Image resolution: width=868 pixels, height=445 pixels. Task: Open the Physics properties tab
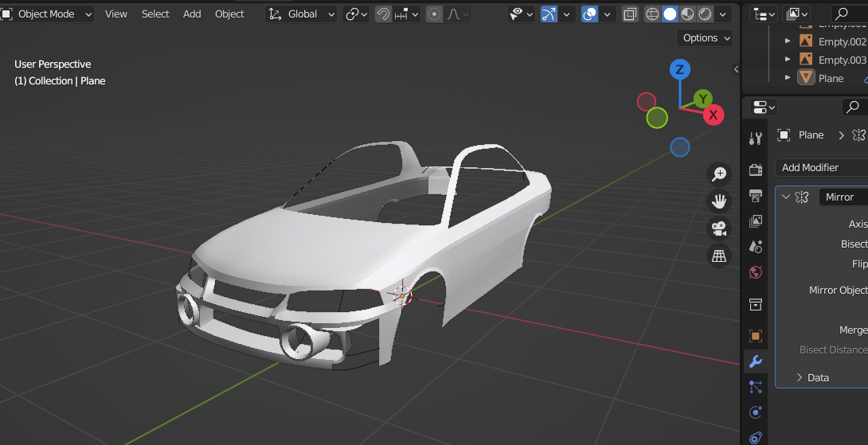pos(756,412)
